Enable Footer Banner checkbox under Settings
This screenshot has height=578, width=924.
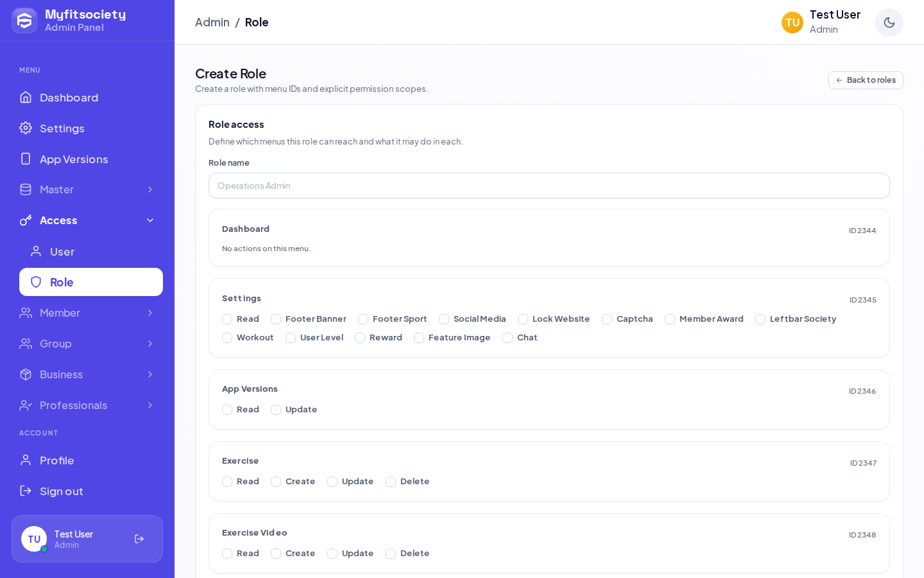(276, 319)
